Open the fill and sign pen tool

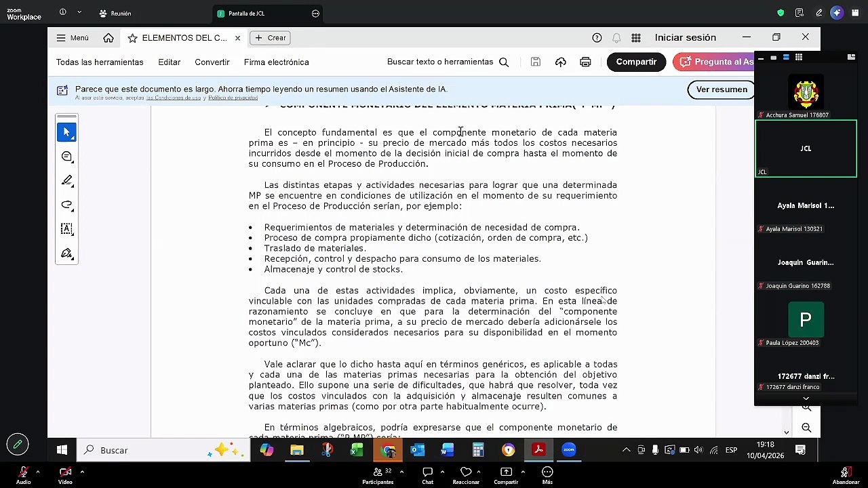click(66, 253)
